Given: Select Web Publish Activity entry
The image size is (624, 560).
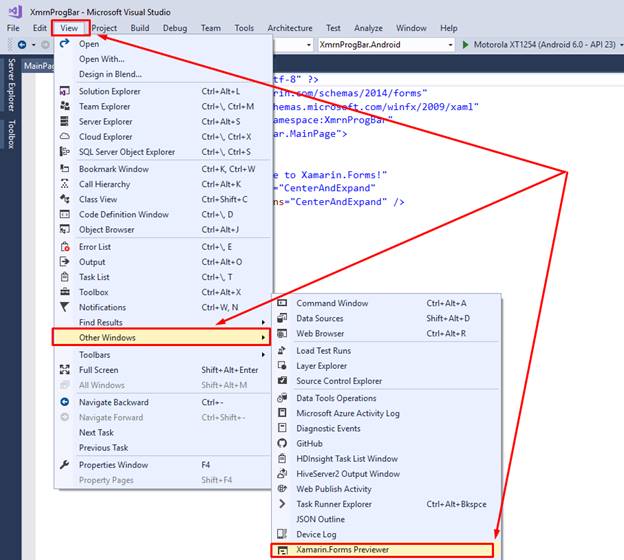Looking at the screenshot, I should click(x=333, y=489).
